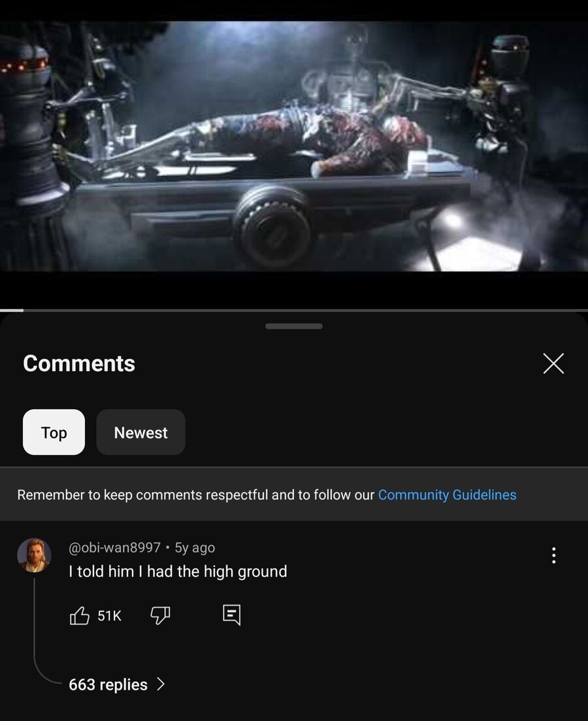Dislike the comment by obi-wan8997
Screen dimensions: 588x721
click(x=160, y=615)
